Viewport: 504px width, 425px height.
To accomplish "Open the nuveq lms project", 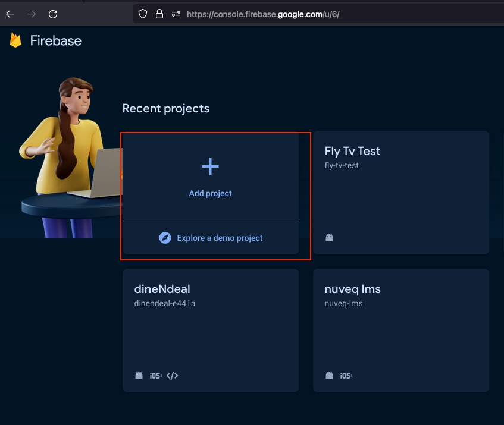I will tap(352, 289).
